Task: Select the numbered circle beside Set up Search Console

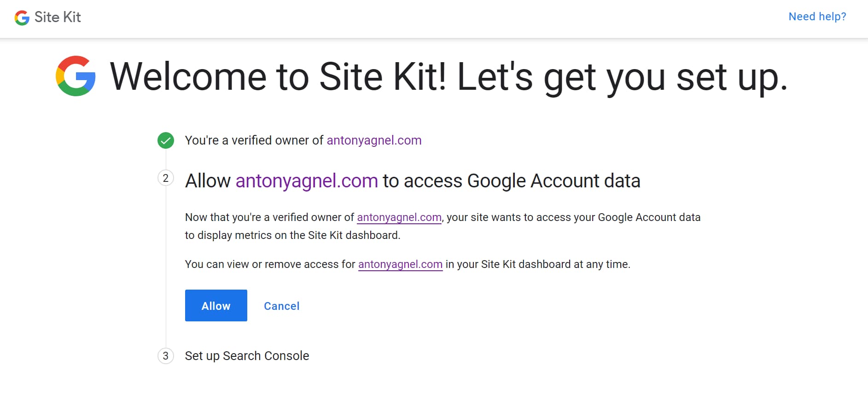Action: tap(165, 356)
